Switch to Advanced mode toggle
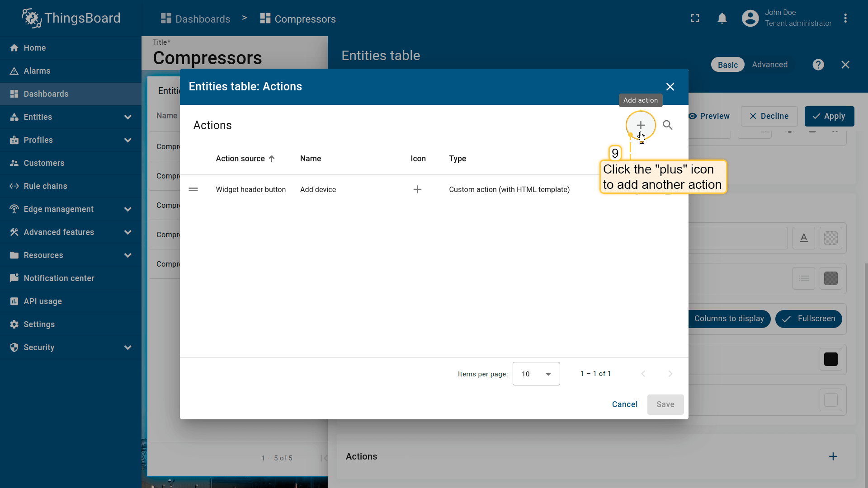This screenshot has width=868, height=488. tap(769, 65)
